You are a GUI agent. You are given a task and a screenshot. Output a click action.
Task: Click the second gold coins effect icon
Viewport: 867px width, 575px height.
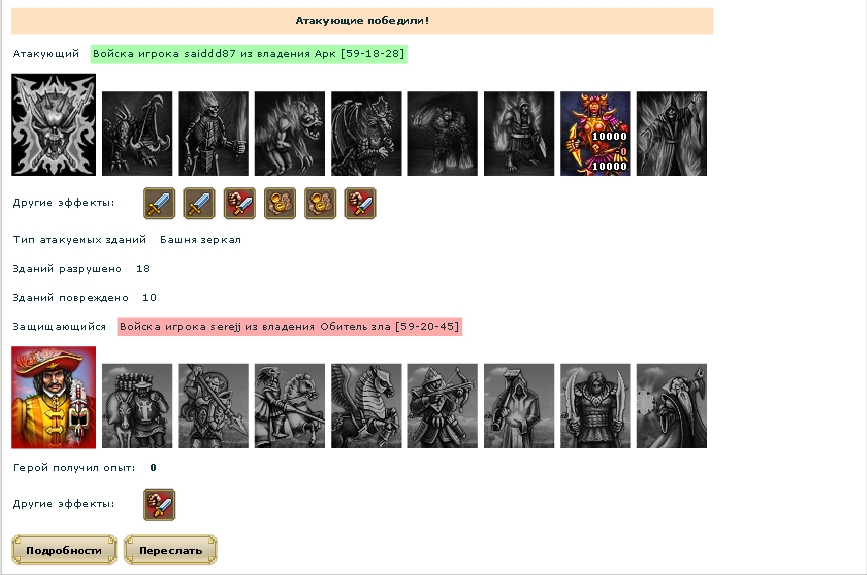point(320,203)
